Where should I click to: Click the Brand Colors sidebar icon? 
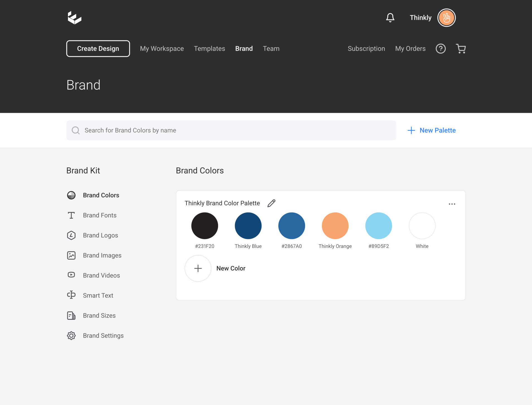point(71,195)
